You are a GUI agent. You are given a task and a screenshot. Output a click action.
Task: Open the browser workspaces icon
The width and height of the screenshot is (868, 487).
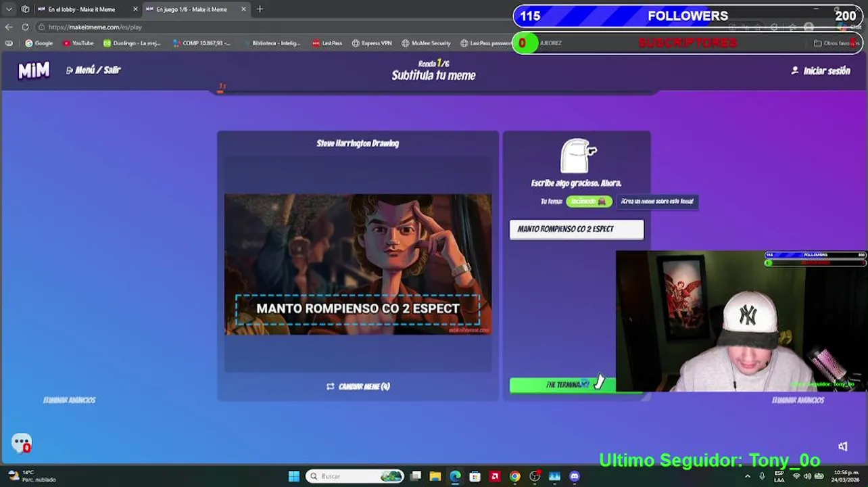coord(25,9)
